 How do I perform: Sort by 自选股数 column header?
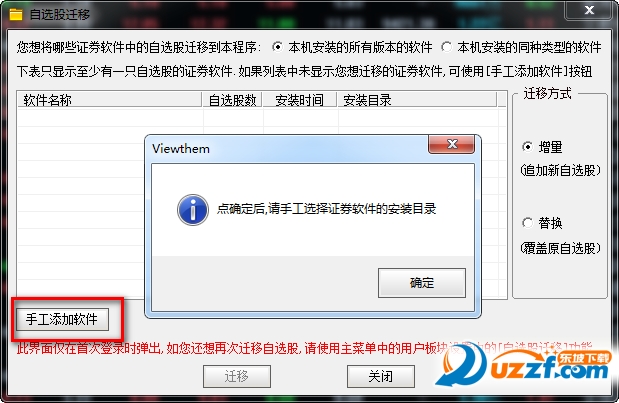click(232, 100)
